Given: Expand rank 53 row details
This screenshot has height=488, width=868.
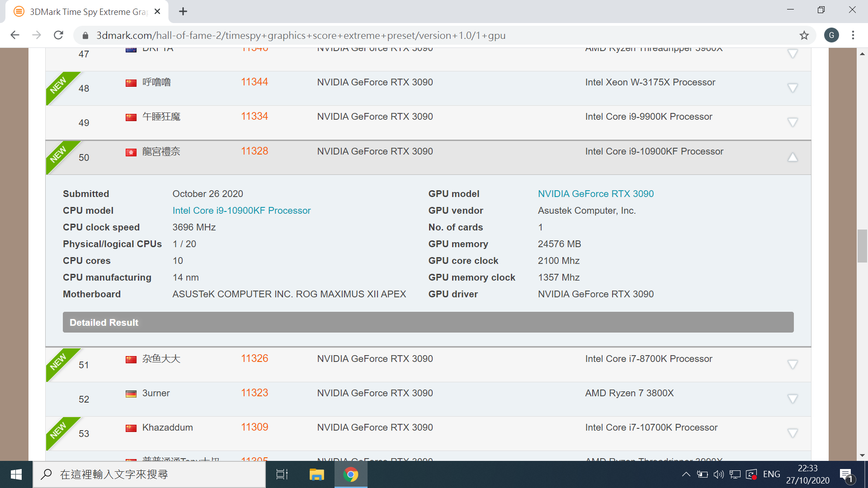Looking at the screenshot, I should pos(793,433).
